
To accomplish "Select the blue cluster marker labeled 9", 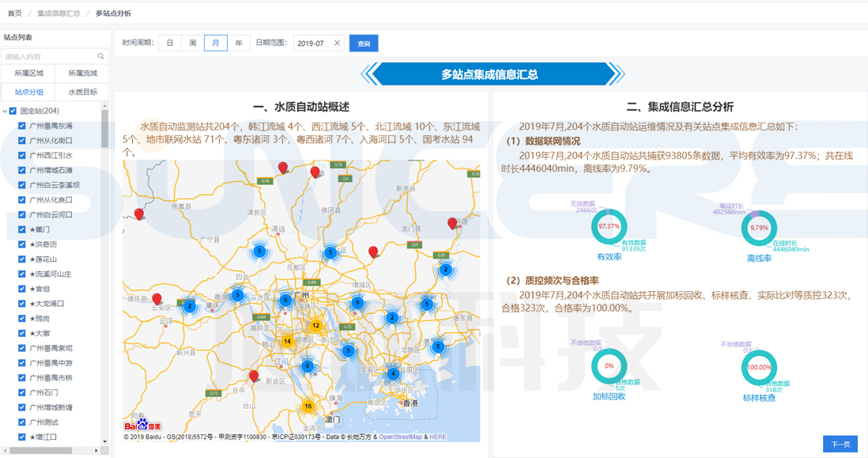I will tap(357, 303).
